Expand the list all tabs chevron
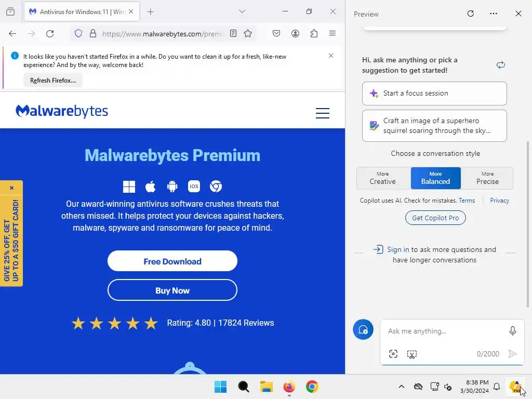 point(242,11)
